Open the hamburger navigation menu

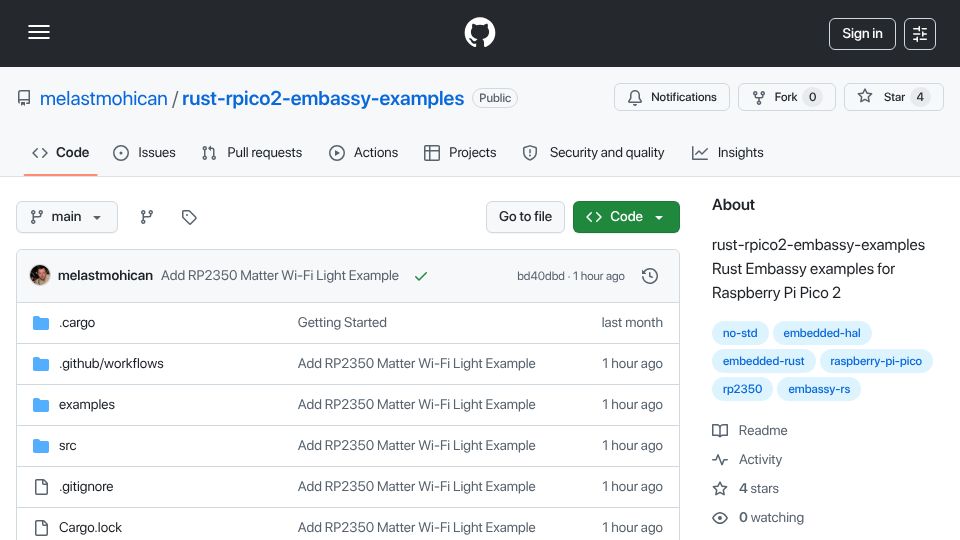39,32
